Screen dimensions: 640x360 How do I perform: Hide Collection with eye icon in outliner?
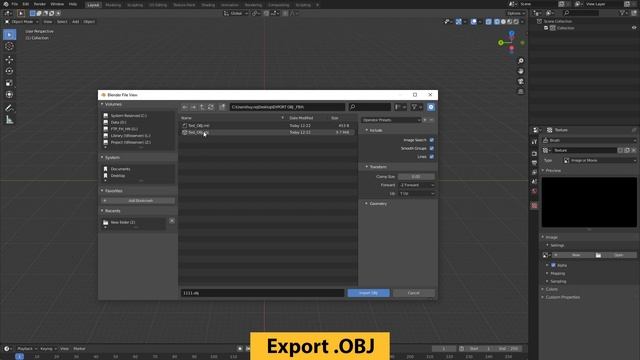[634, 28]
